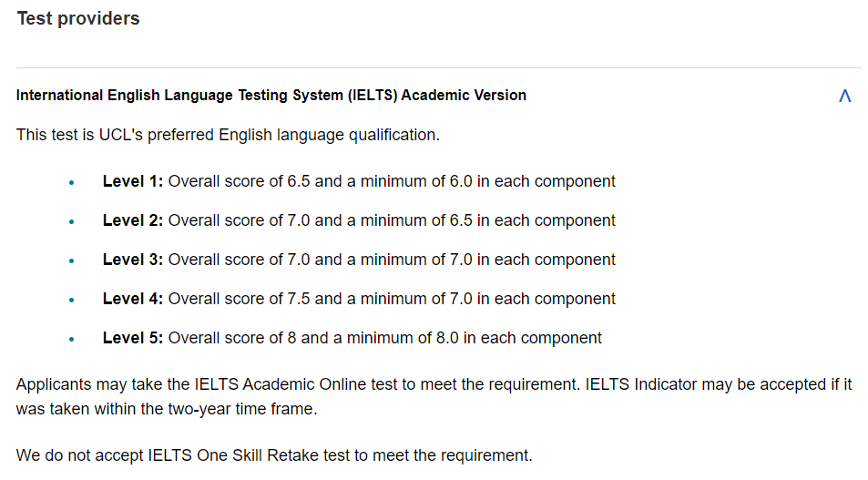Click the IELTS One Skill Retake sentence

[x=274, y=455]
